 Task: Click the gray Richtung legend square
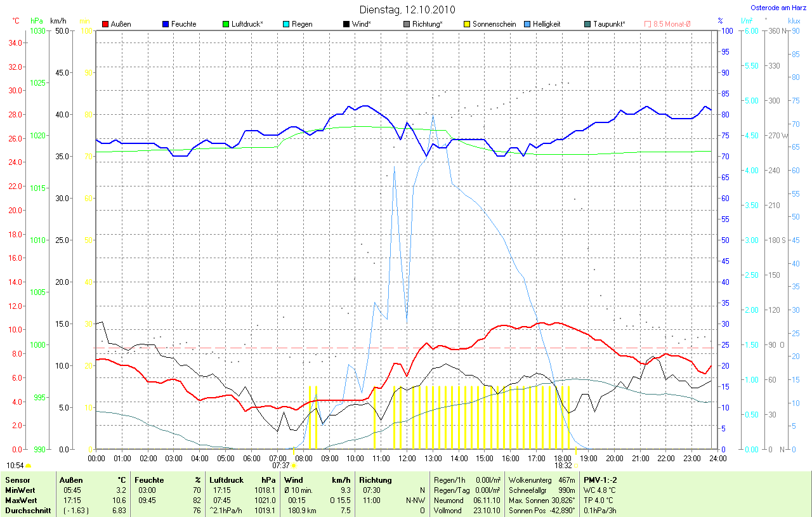pyautogui.click(x=407, y=24)
